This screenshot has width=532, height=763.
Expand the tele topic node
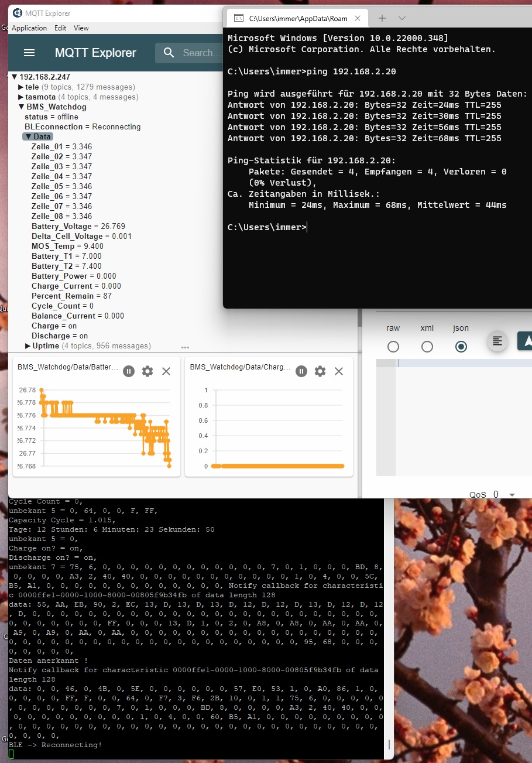(21, 87)
